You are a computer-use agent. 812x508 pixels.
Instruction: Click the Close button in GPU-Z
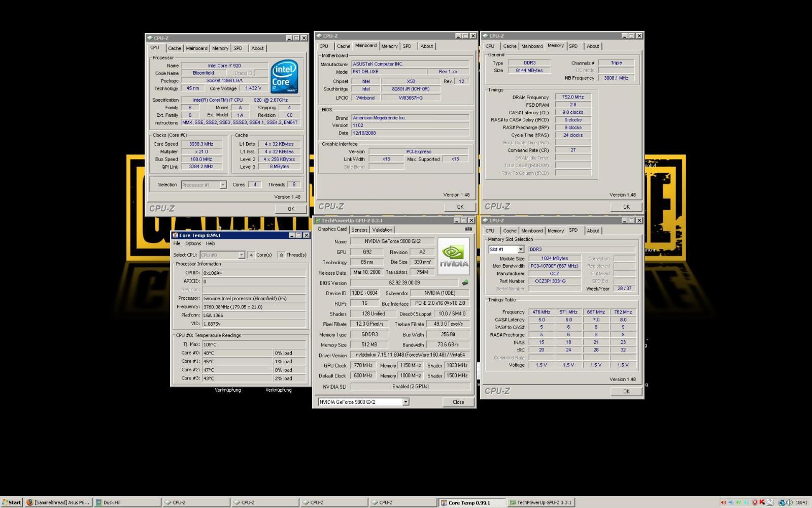pyautogui.click(x=458, y=402)
